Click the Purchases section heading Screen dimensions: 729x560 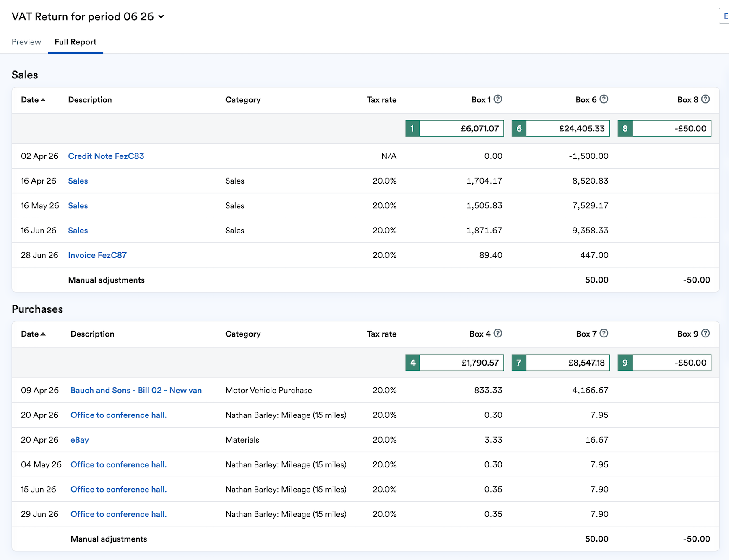click(x=37, y=309)
